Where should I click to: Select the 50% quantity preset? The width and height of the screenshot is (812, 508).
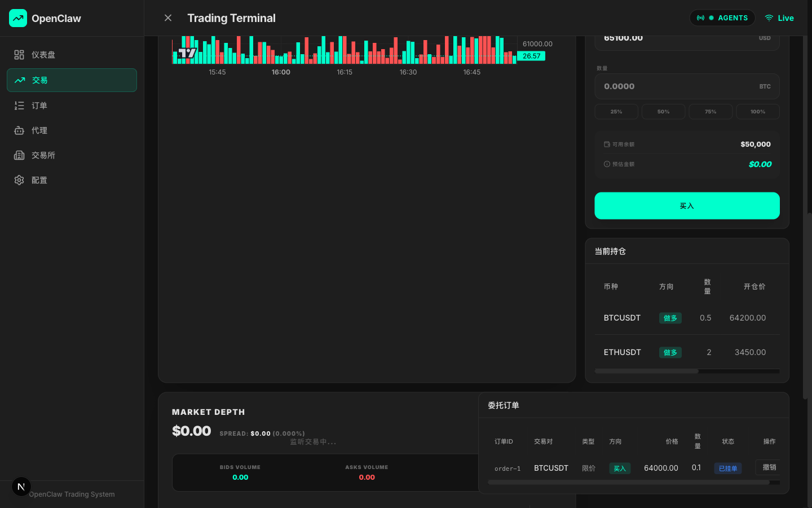click(663, 112)
